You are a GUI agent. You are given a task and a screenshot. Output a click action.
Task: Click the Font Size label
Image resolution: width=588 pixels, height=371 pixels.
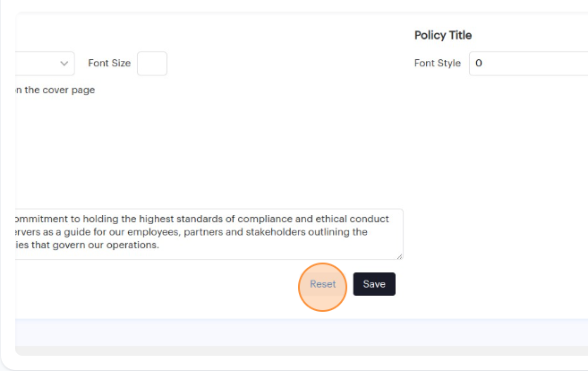click(x=109, y=64)
